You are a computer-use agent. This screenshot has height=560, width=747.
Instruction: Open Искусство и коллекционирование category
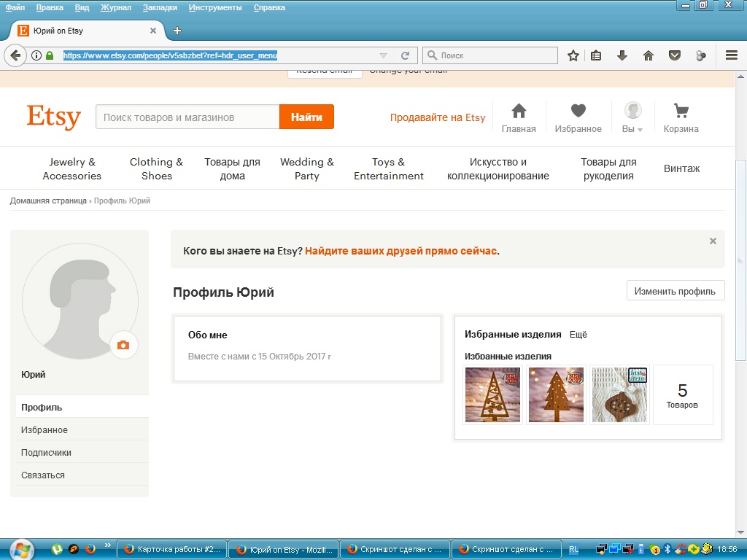498,168
